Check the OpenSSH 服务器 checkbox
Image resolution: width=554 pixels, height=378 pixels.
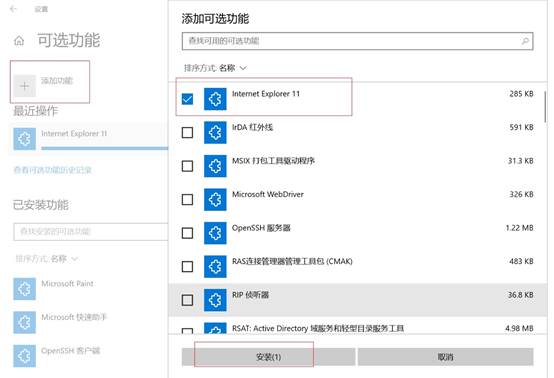tap(187, 233)
